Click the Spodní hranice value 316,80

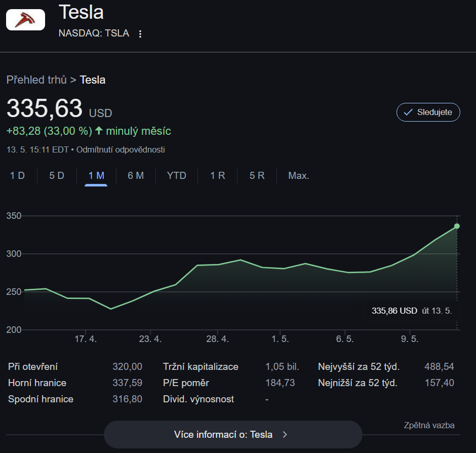pos(127,399)
